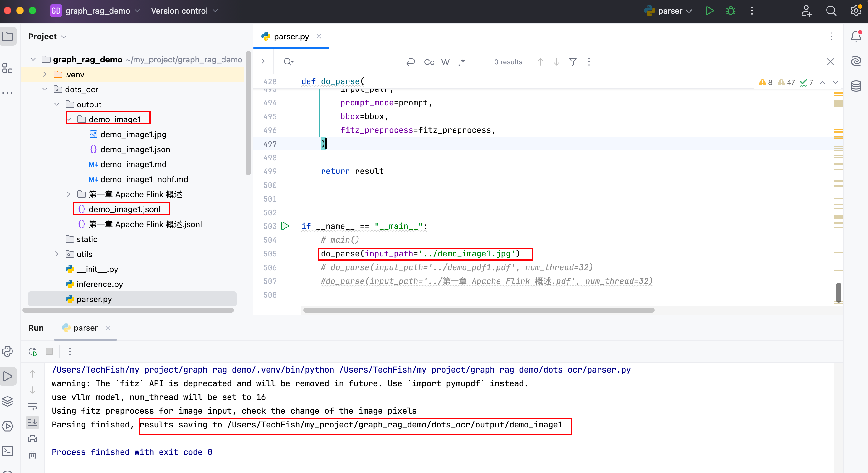
Task: Open the AI Assistant spiral tool window
Action: coord(856,61)
